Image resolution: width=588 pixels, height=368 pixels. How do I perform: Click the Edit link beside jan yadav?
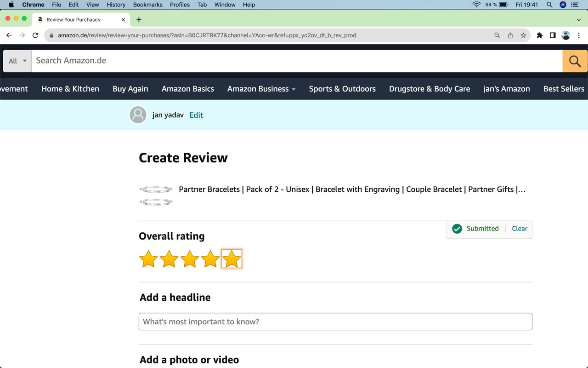(x=196, y=115)
